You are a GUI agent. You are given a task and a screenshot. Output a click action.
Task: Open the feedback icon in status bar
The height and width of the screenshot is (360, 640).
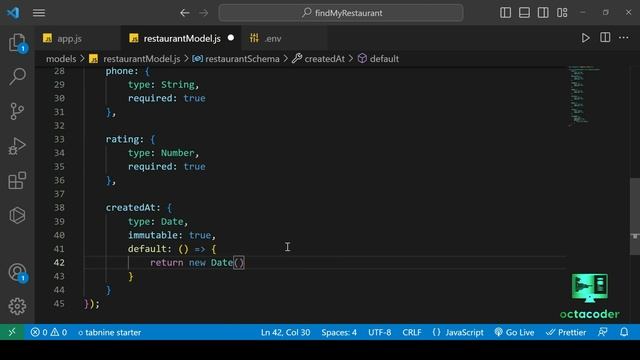pos(603,332)
